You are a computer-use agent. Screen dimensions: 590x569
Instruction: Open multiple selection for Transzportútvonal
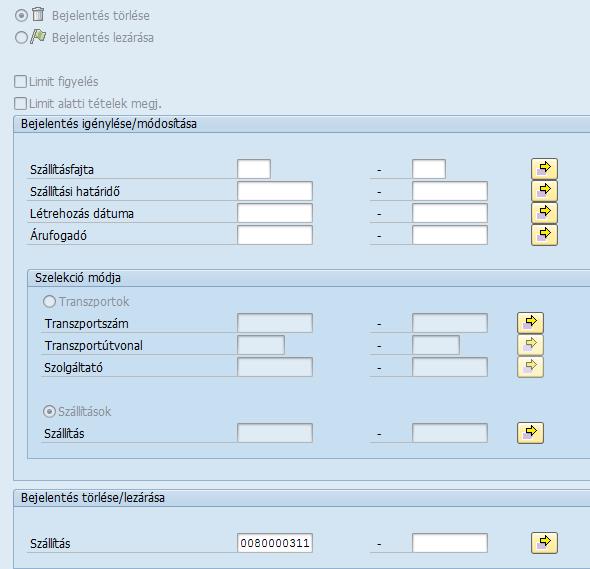[530, 345]
